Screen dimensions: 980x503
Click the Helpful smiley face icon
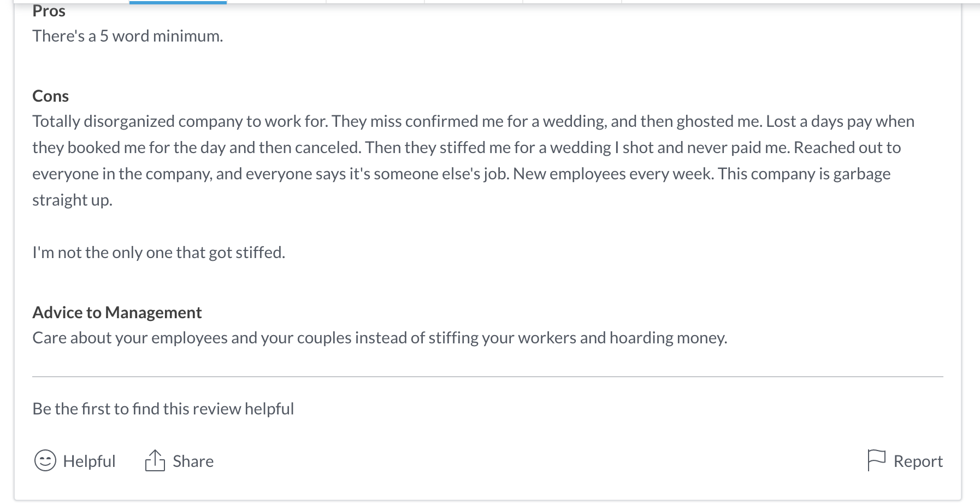coord(45,461)
